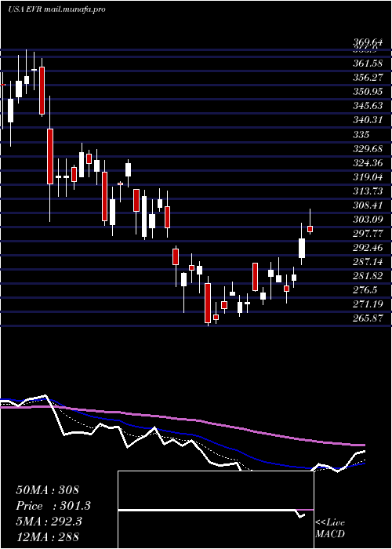Select the 345.63 price axis label

click(367, 106)
